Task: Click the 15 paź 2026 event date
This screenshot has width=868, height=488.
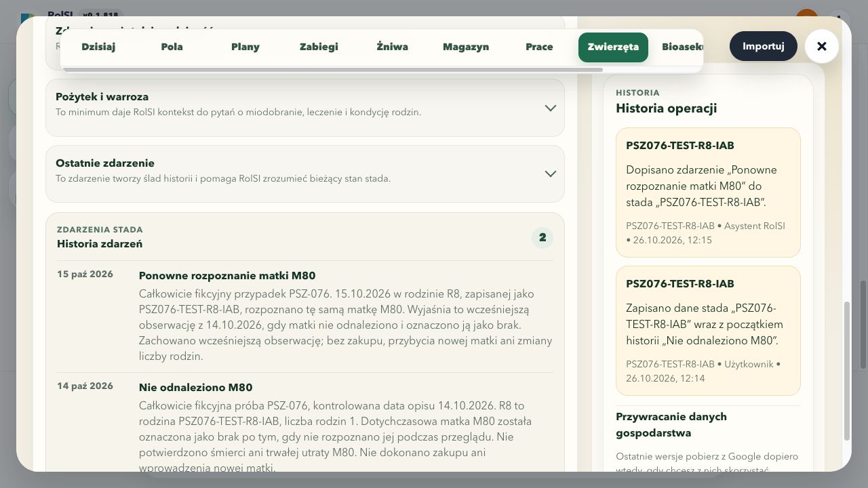Action: pyautogui.click(x=85, y=274)
